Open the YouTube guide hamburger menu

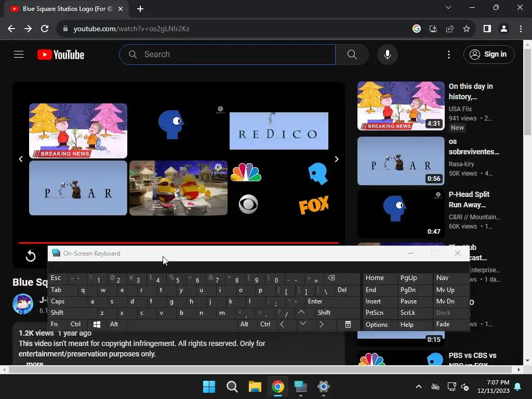(19, 54)
